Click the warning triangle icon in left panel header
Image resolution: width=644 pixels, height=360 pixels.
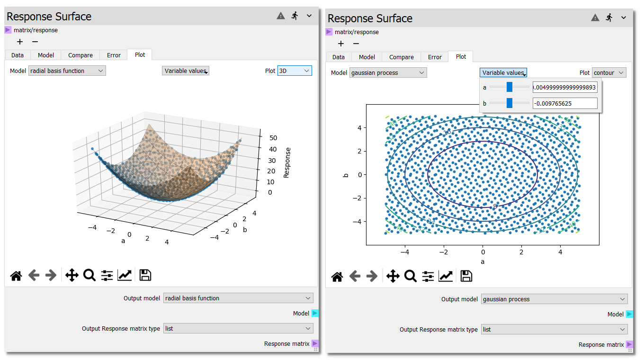[x=281, y=16]
